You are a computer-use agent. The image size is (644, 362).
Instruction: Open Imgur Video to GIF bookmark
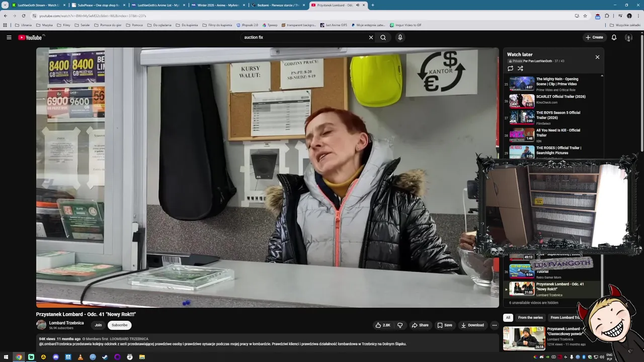pos(406,25)
